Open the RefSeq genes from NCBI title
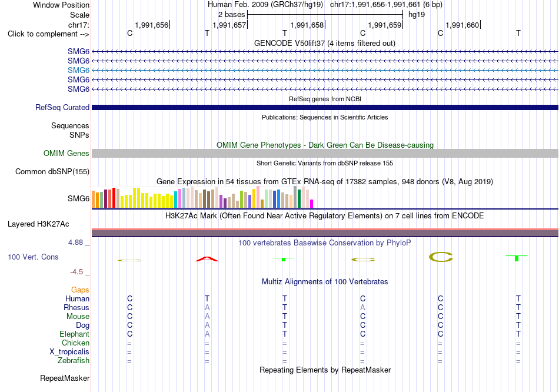 pos(325,99)
